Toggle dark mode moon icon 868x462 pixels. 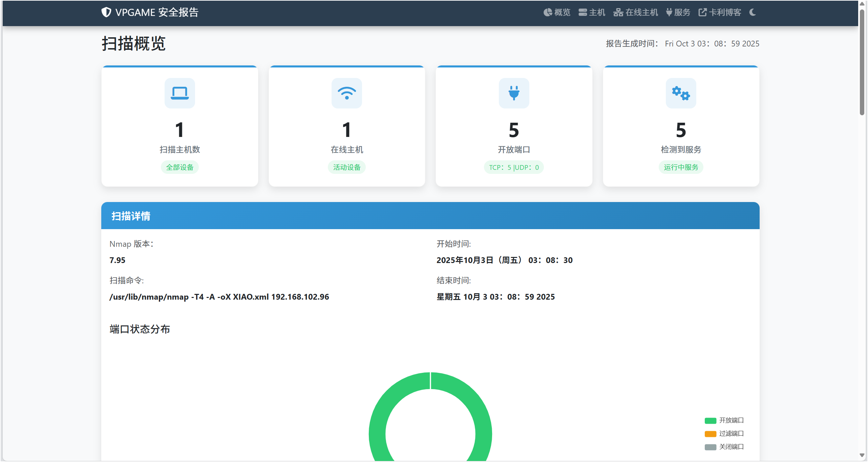[753, 12]
